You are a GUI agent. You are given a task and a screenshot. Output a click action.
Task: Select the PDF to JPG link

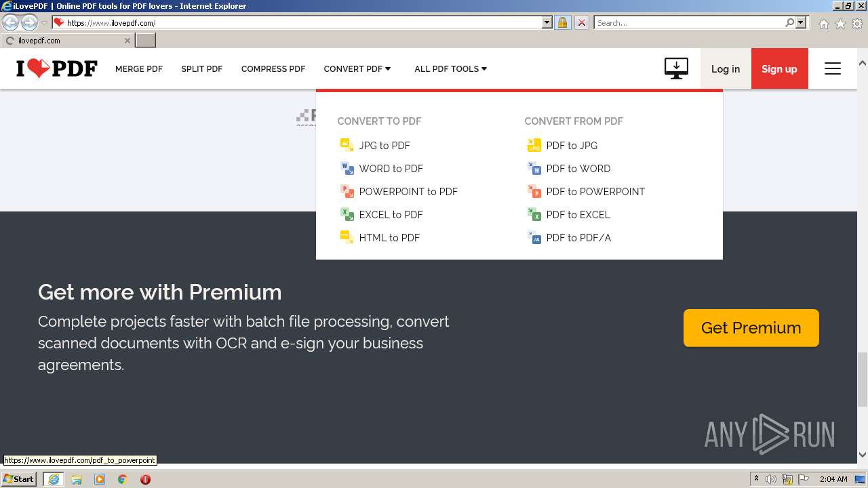572,145
